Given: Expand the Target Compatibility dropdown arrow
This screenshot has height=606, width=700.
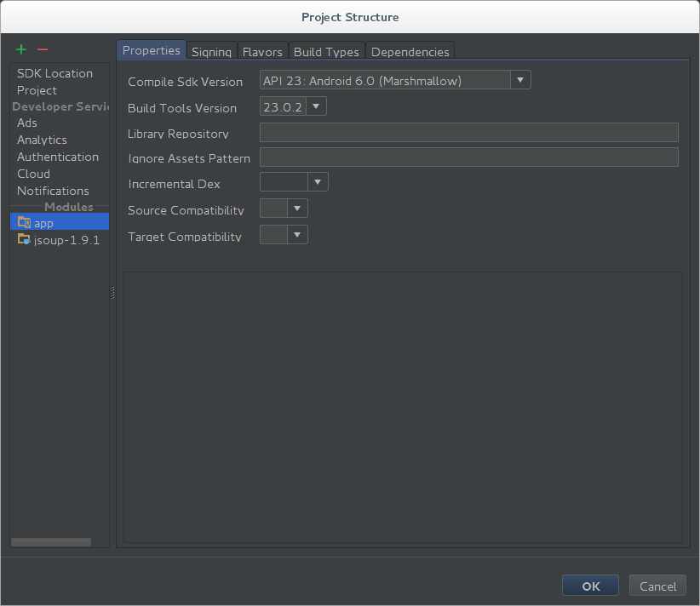Looking at the screenshot, I should click(x=297, y=235).
